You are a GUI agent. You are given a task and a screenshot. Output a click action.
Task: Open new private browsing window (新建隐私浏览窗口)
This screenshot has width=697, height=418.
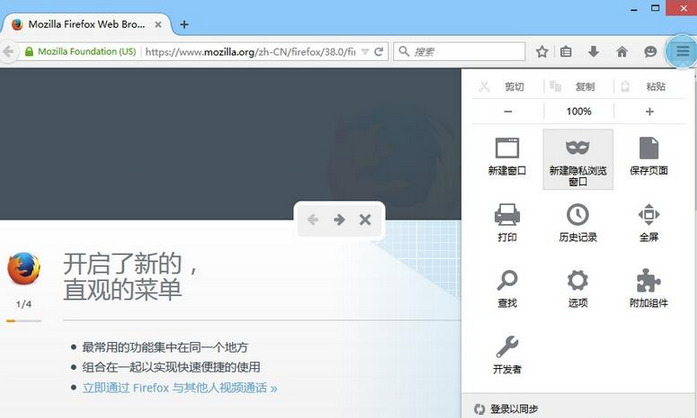[x=578, y=159]
